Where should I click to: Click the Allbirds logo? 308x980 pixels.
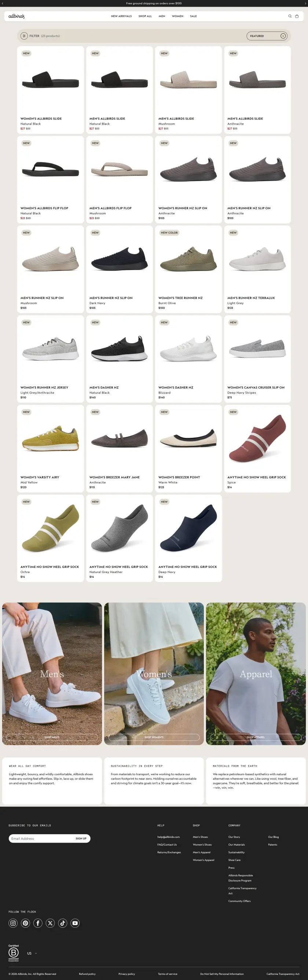click(x=16, y=16)
